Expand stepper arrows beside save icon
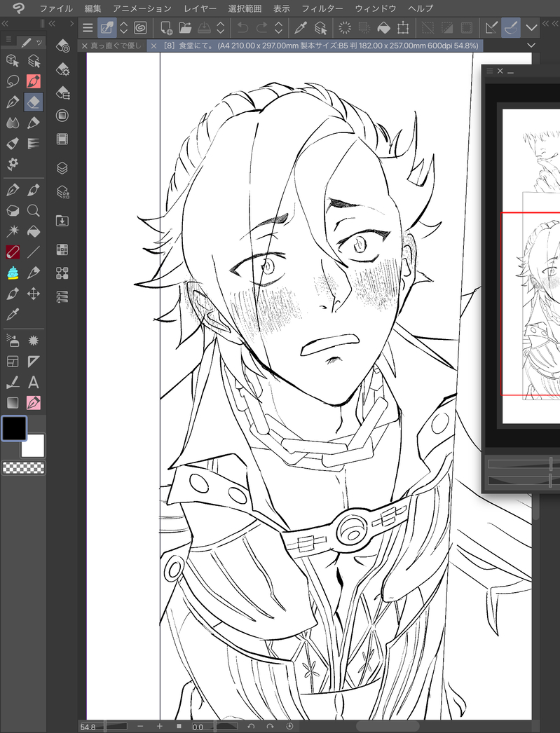560x733 pixels. tap(220, 27)
